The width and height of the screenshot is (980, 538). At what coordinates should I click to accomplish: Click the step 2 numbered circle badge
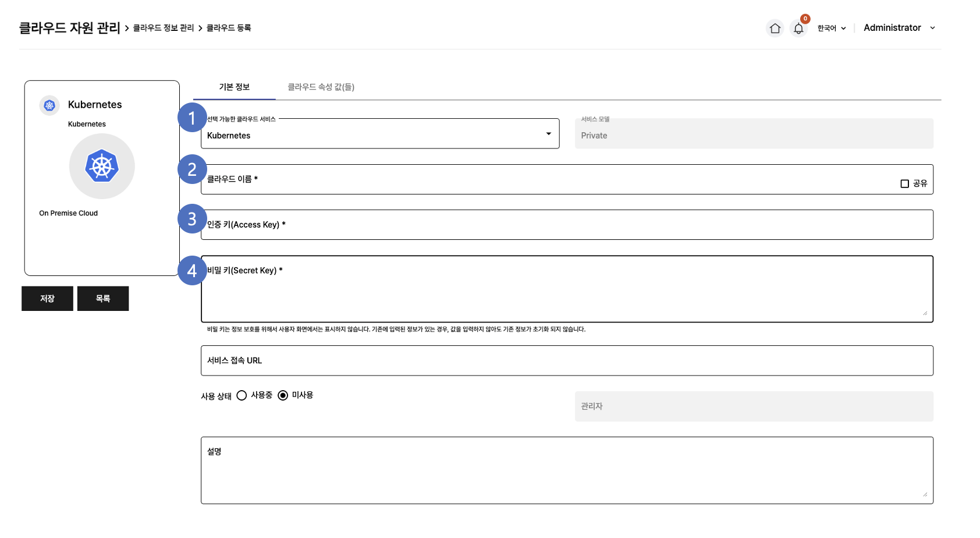click(x=192, y=169)
